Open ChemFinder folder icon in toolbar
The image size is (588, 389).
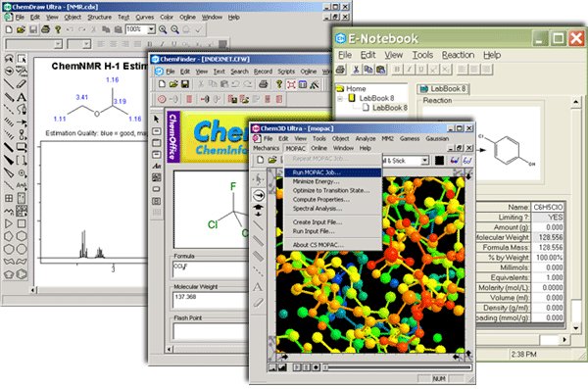pos(173,84)
